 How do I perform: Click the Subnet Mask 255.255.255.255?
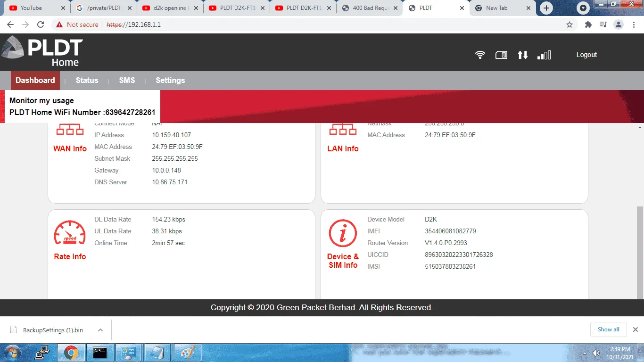pos(175,158)
